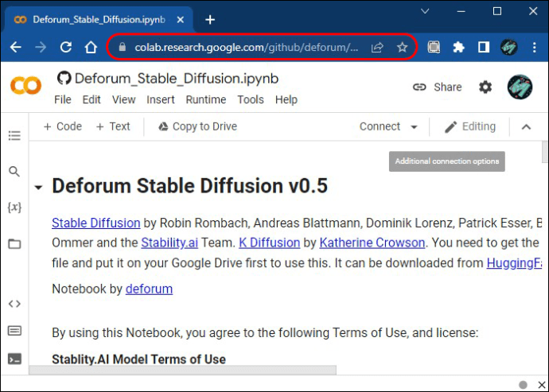Follow the Katherine Crowson link
549x392 pixels.
pyautogui.click(x=372, y=243)
